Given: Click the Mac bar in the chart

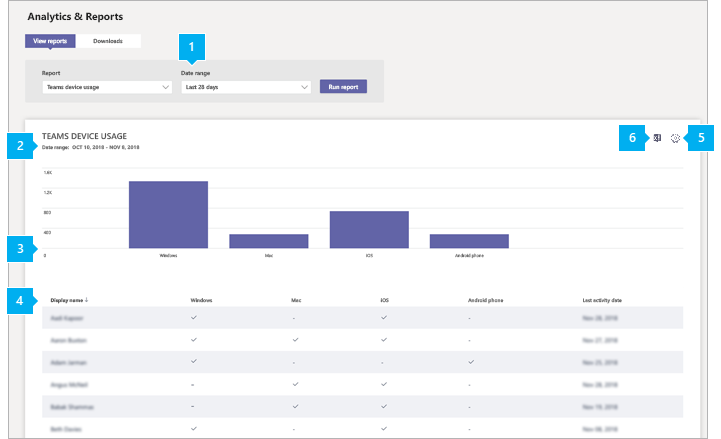Looking at the screenshot, I should tap(269, 241).
